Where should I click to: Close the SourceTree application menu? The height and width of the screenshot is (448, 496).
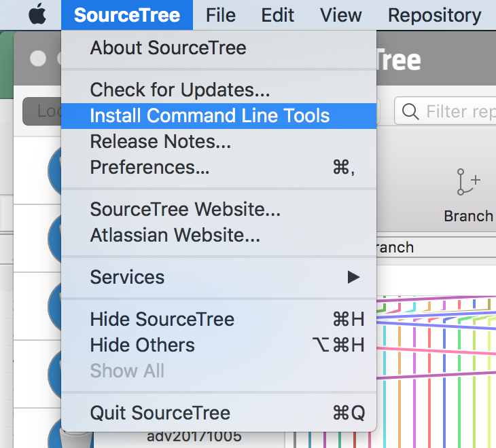[127, 14]
